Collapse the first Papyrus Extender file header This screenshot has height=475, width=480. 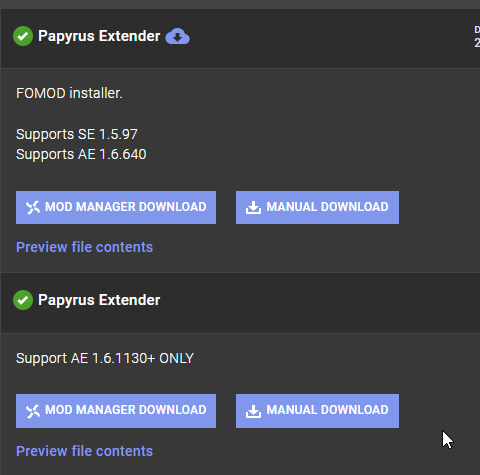[x=240, y=38]
